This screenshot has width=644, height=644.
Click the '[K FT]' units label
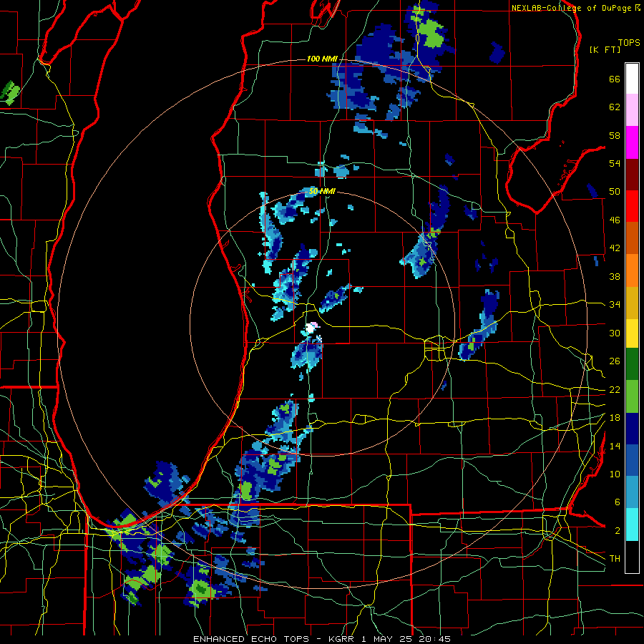605,49
